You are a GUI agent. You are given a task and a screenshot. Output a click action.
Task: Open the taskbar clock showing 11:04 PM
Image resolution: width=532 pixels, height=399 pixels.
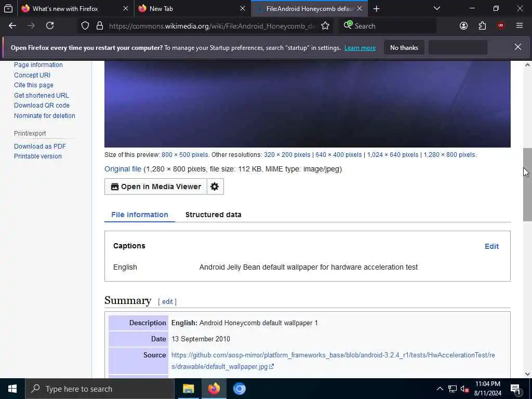tap(488, 389)
